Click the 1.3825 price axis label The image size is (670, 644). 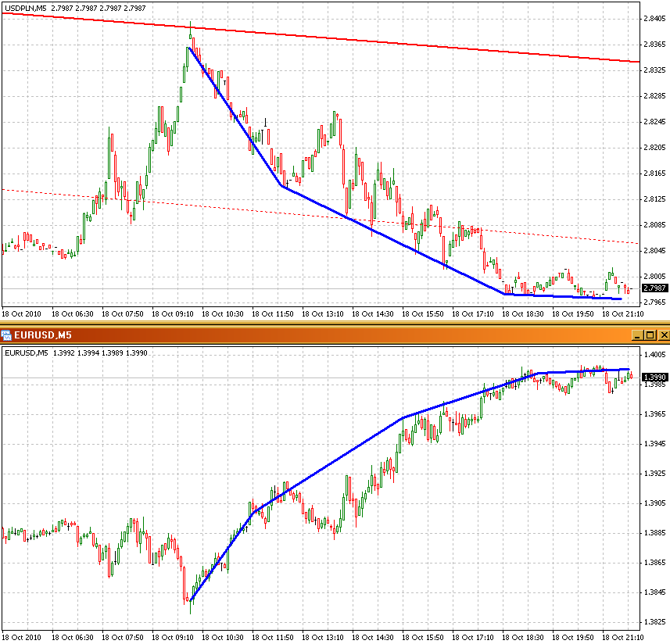click(654, 622)
